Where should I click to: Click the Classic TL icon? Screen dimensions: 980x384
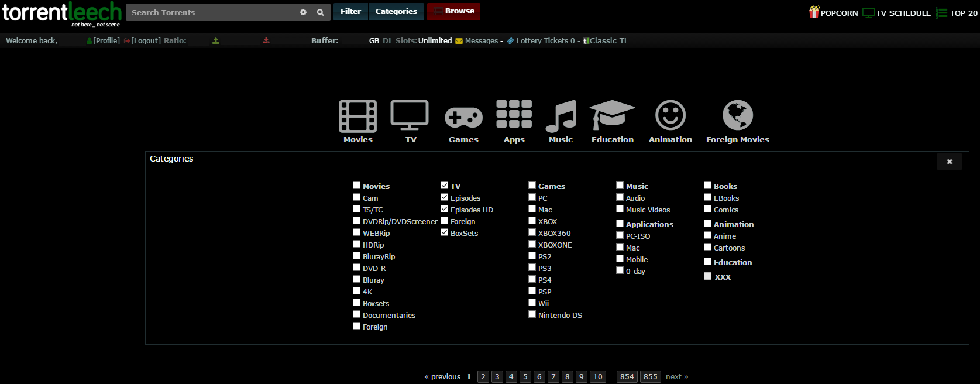pos(586,41)
